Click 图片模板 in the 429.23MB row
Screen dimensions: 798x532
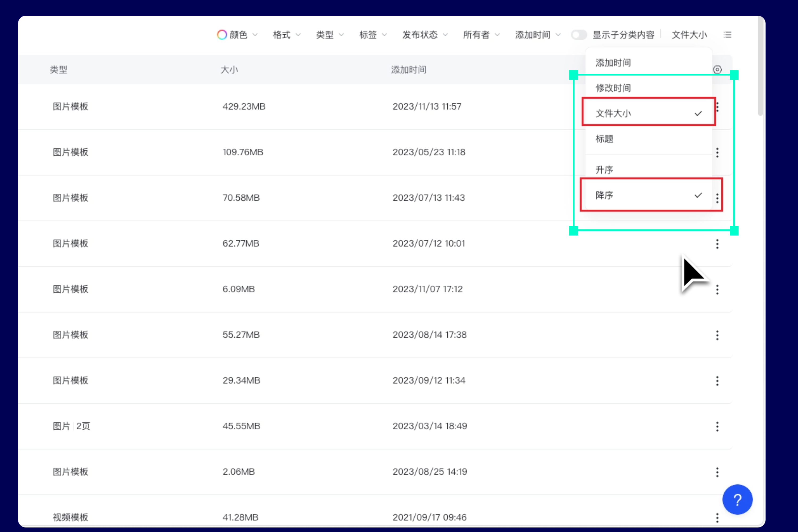point(70,107)
